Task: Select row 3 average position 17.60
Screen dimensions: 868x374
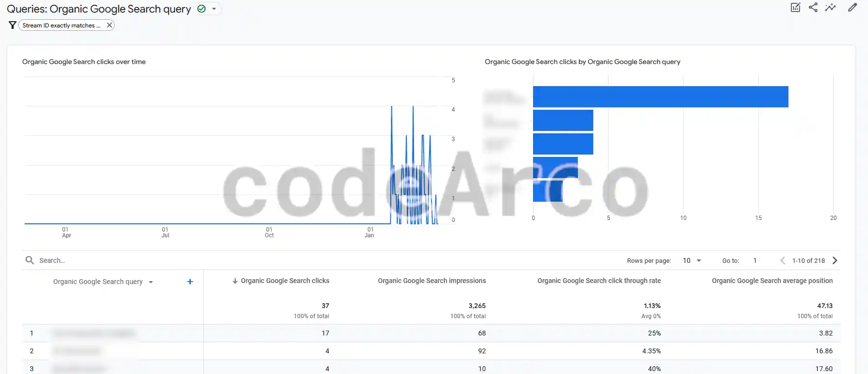Action: pos(824,369)
